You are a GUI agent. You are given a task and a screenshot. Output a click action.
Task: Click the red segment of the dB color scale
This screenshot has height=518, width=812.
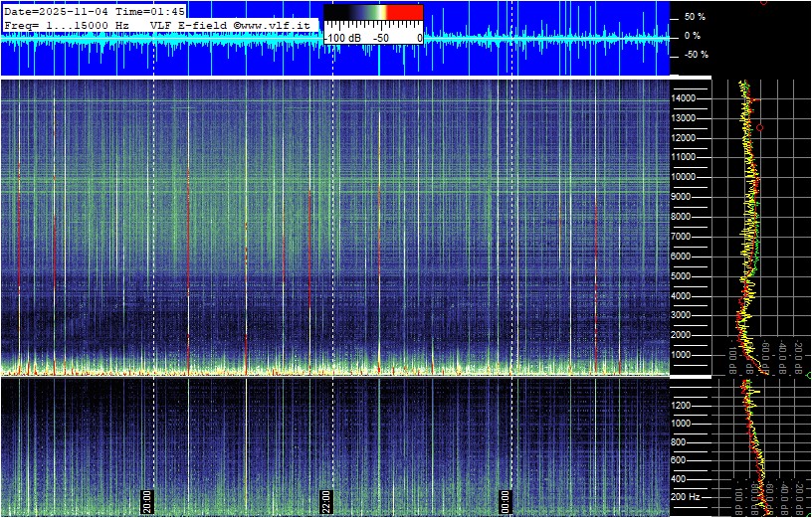click(x=404, y=12)
